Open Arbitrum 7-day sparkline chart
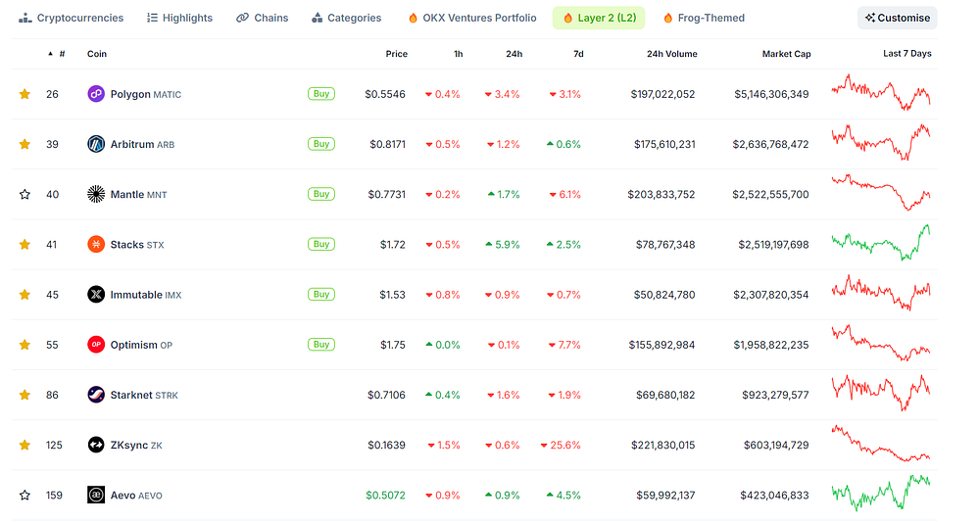Screen dimensions: 980x522 coord(881,142)
